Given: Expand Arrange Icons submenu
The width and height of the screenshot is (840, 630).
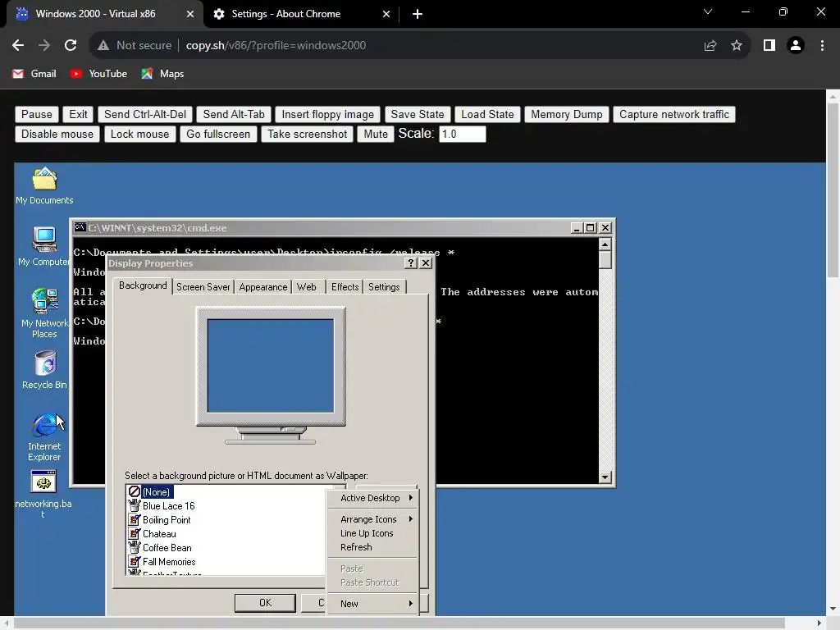Looking at the screenshot, I should pos(373,519).
